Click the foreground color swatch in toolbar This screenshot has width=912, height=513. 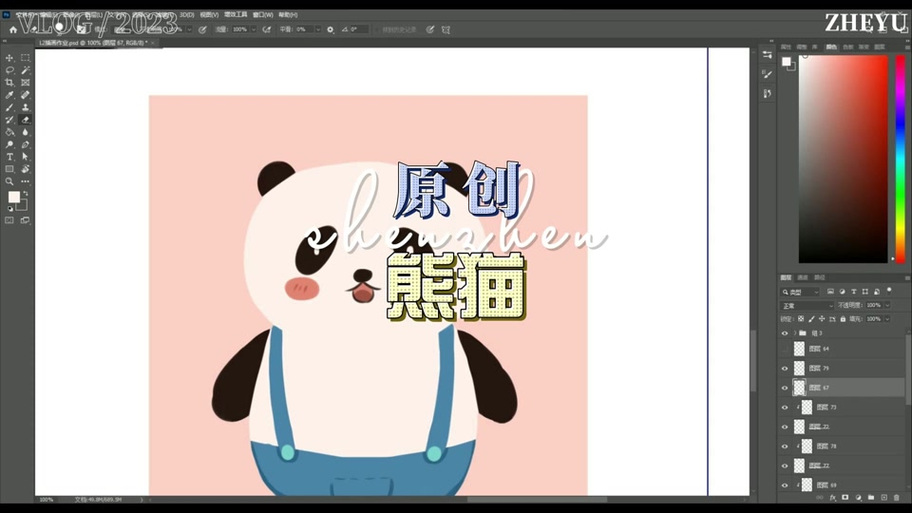tap(14, 198)
